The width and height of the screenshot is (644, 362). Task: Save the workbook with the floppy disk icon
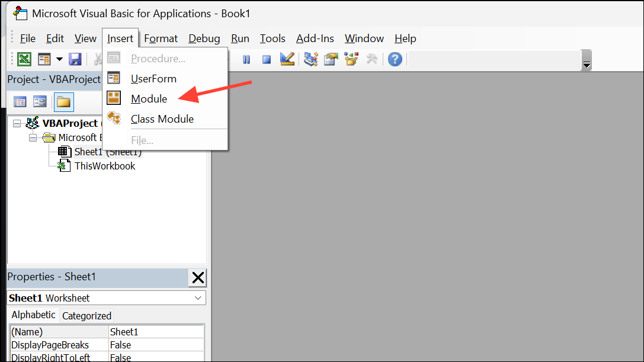click(x=75, y=59)
